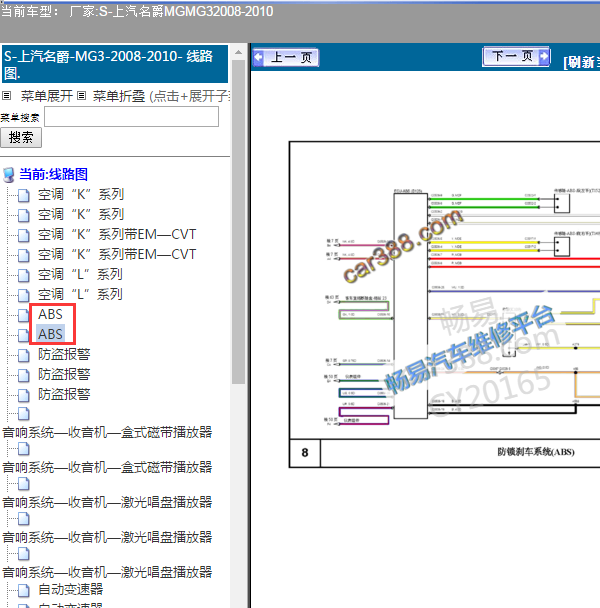Select the highlighted second ABS entry

50,334
